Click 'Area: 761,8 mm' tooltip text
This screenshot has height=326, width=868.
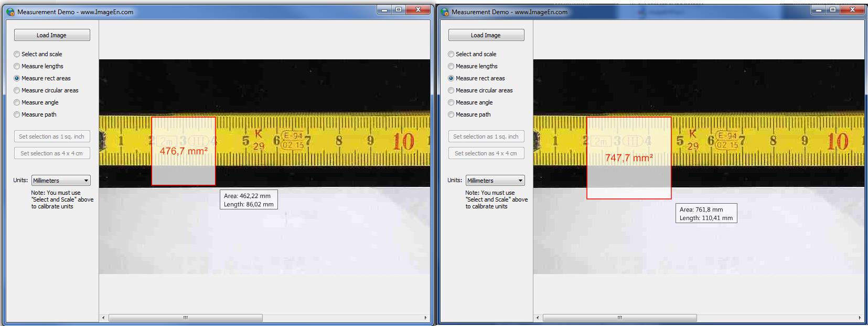[x=701, y=209]
